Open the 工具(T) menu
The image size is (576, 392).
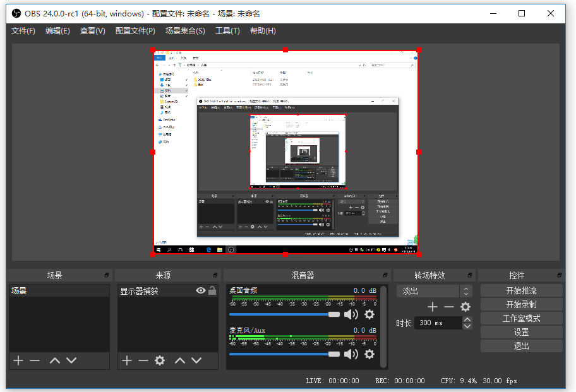[x=227, y=31]
